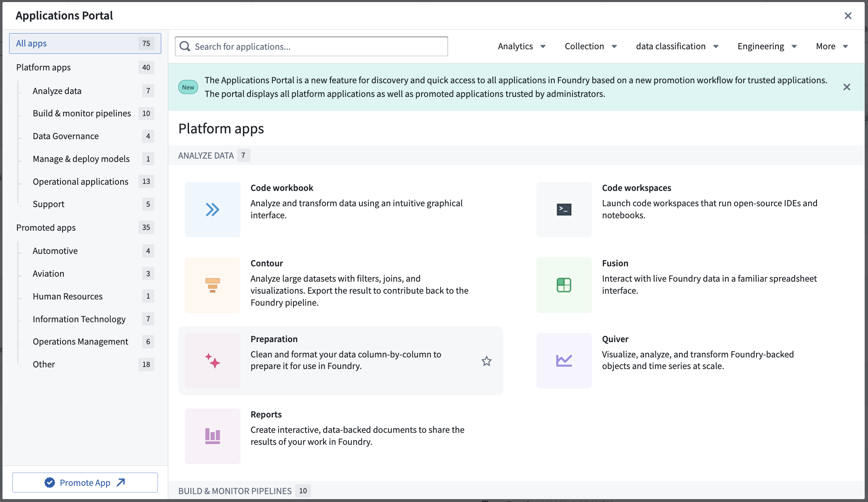The height and width of the screenshot is (502, 868).
Task: Click the search magnifier icon
Action: [185, 46]
